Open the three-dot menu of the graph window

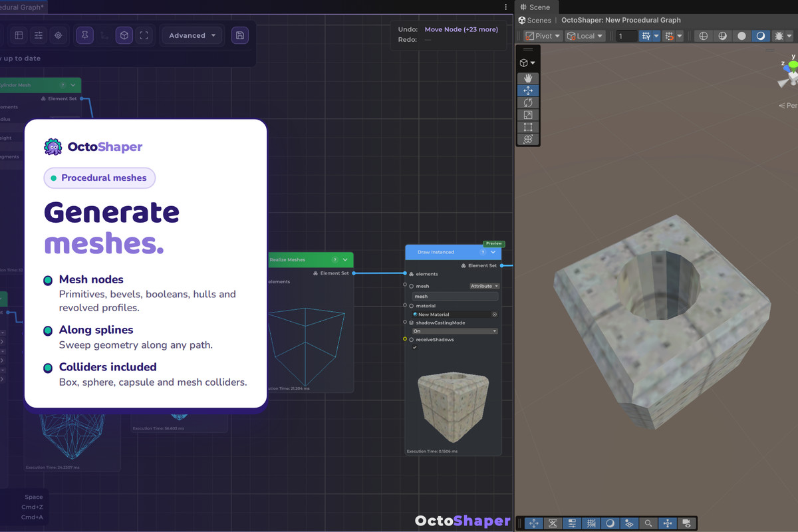[x=506, y=7]
